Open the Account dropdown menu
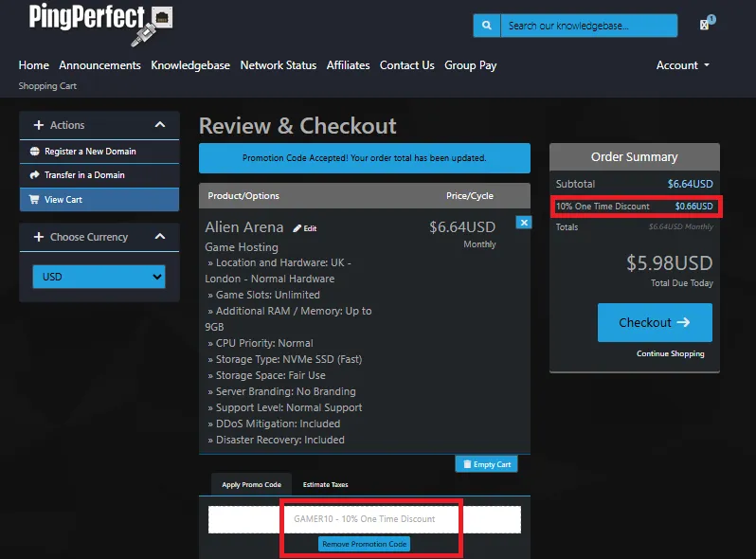Viewport: 756px width, 559px height. [683, 65]
